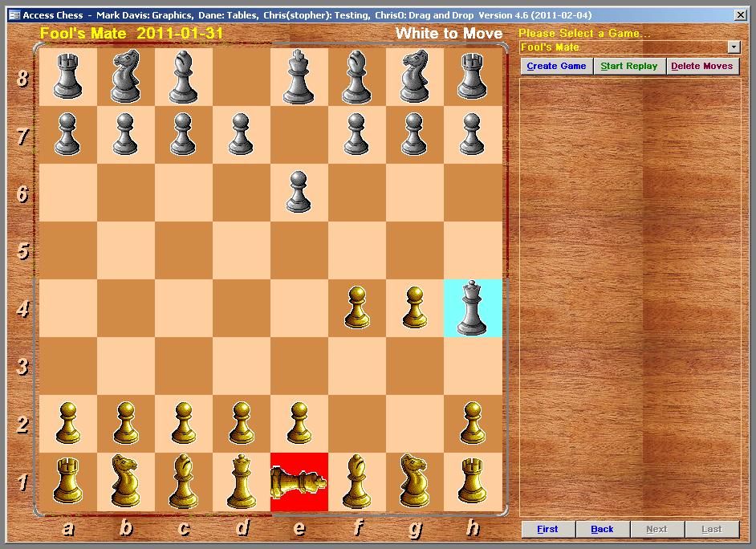Go to First move
Image resolution: width=756 pixels, height=549 pixels.
(x=547, y=529)
